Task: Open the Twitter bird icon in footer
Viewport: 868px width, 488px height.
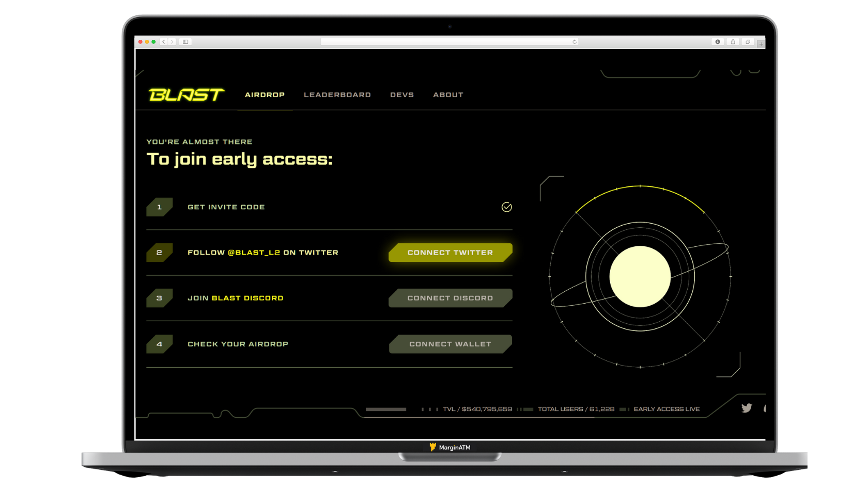Action: click(747, 408)
